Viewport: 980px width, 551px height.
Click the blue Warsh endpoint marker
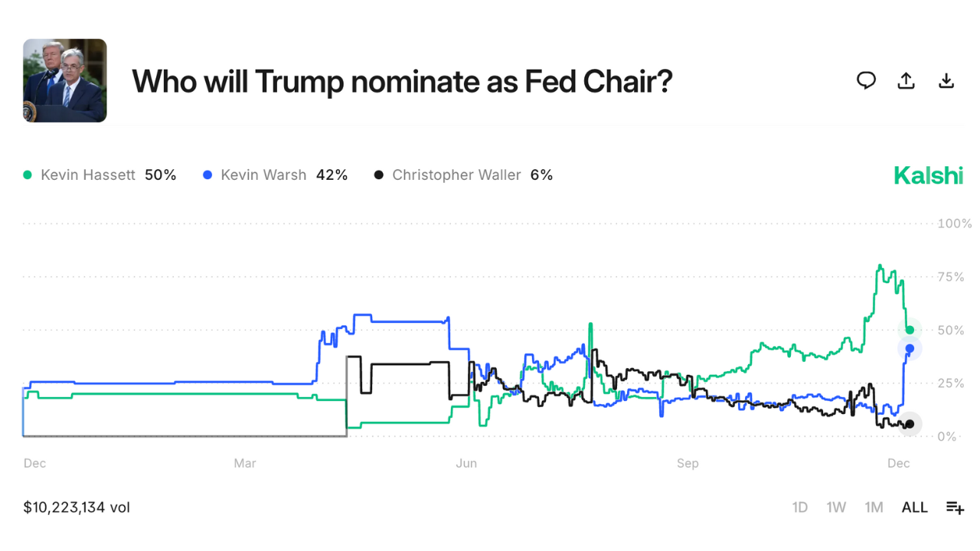click(x=910, y=348)
